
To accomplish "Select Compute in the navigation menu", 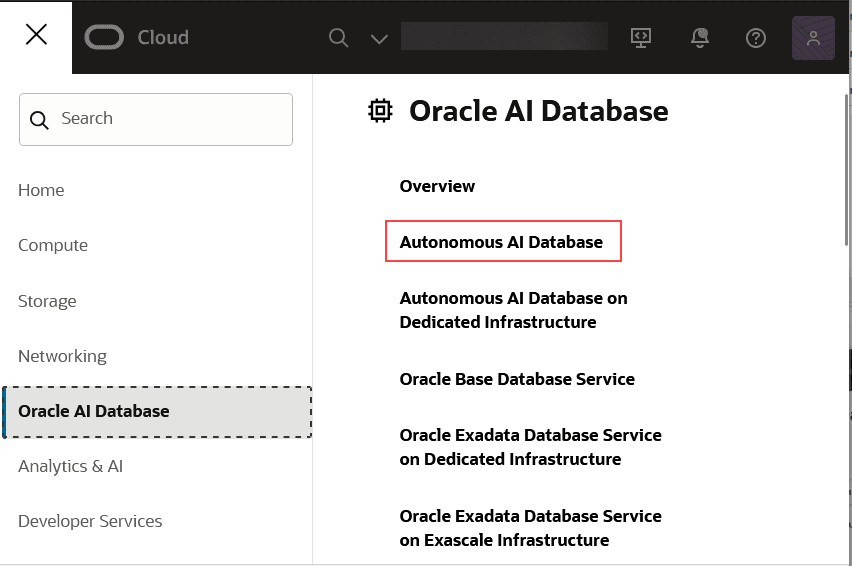I will [x=53, y=245].
